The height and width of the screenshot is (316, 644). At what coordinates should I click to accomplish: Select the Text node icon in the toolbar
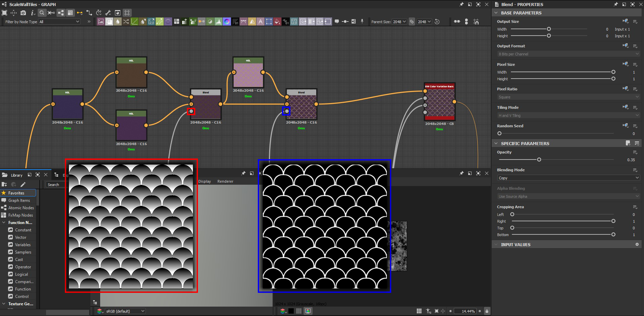(x=260, y=21)
